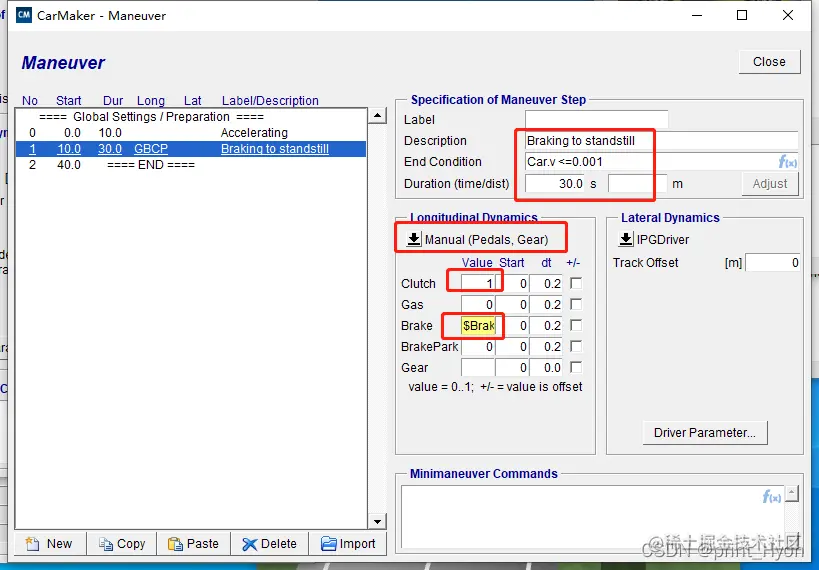The image size is (819, 570).
Task: Select step 1 'Braking to standstill' row
Action: (x=191, y=149)
